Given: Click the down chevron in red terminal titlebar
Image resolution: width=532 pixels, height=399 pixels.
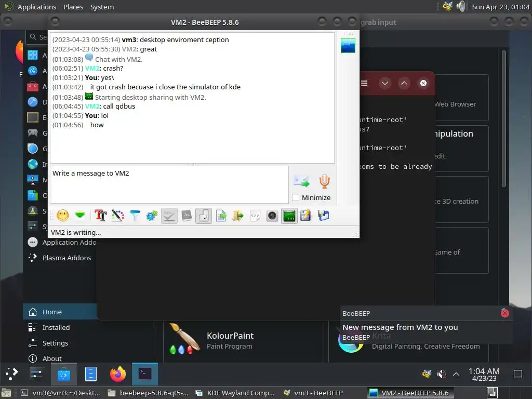Looking at the screenshot, I should [x=385, y=83].
